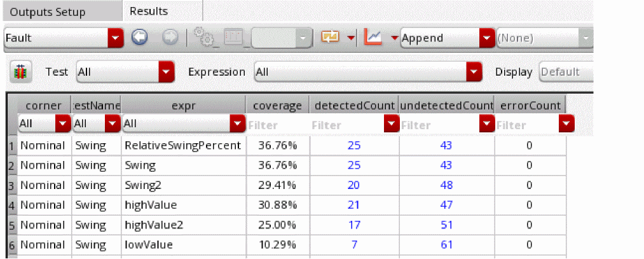Open the corner column filter dropdown
The image size is (644, 259).
(44, 123)
